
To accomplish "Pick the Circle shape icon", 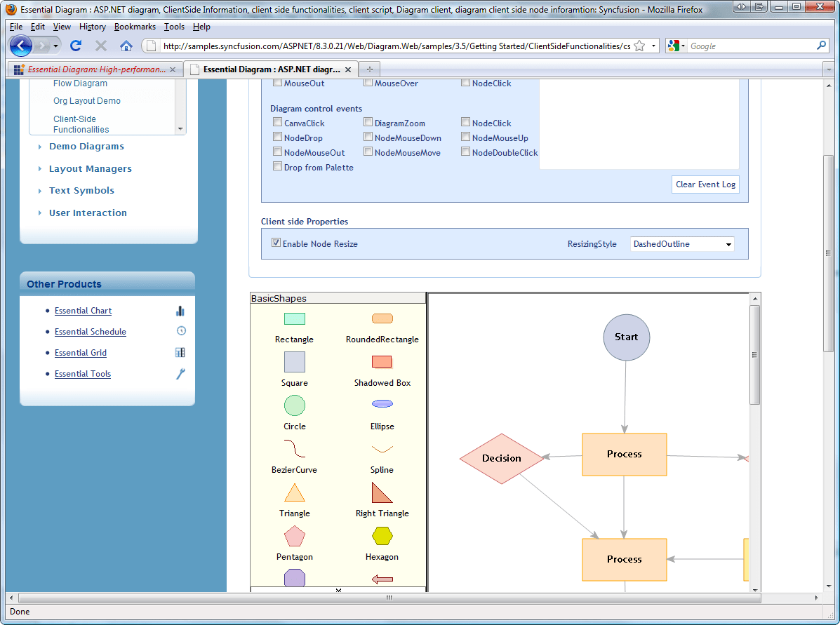I will tap(294, 405).
